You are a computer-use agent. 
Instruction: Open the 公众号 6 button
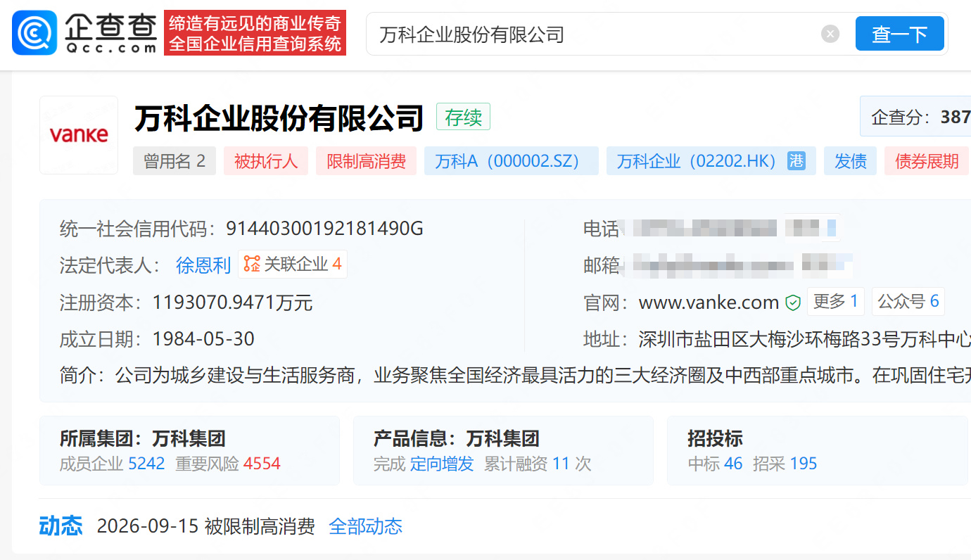click(908, 302)
